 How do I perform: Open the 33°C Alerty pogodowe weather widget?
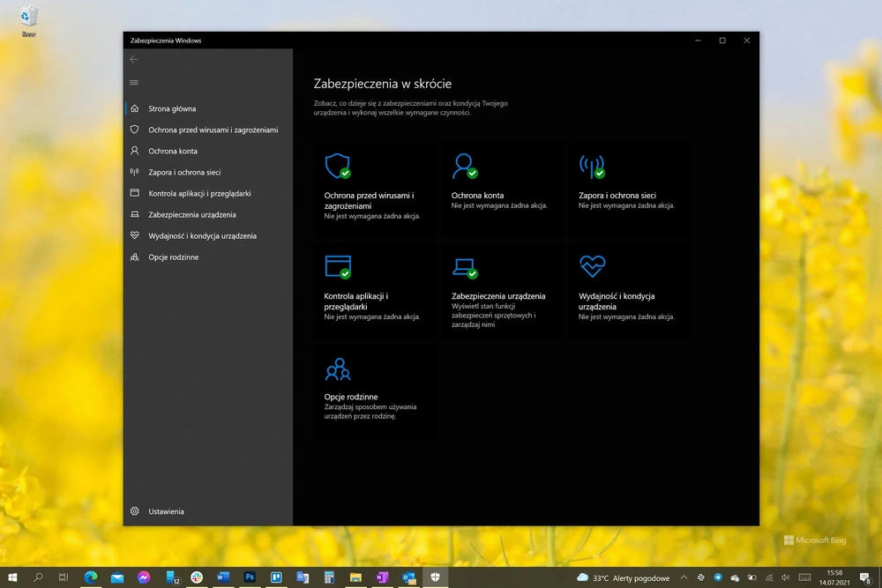click(x=624, y=578)
